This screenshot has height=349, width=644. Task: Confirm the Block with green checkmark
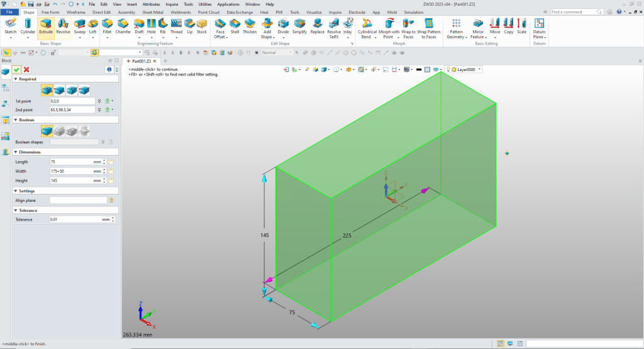coord(16,69)
